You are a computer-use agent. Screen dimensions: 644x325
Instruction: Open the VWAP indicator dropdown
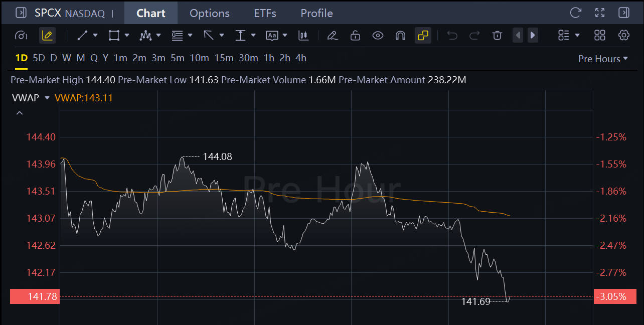47,98
